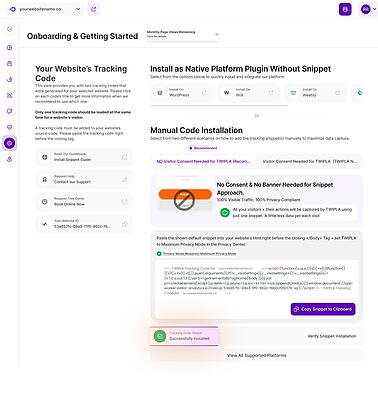Open the Book Online Now demo card
Viewport: 378px width, 393px height.
click(x=84, y=201)
